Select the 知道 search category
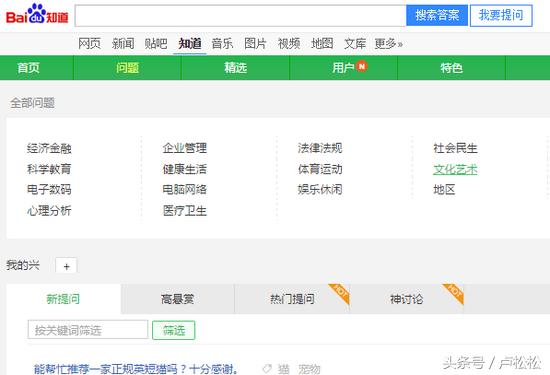 click(x=190, y=43)
